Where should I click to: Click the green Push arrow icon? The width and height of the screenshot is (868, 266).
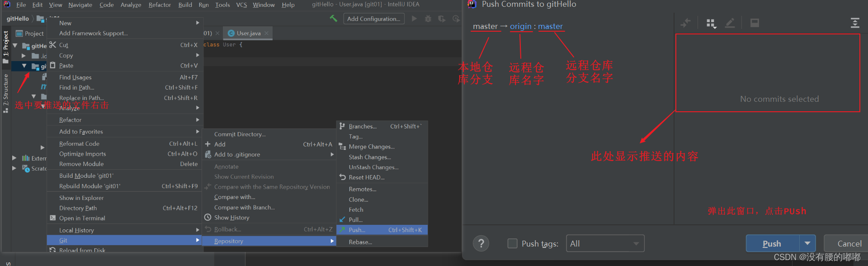(342, 230)
